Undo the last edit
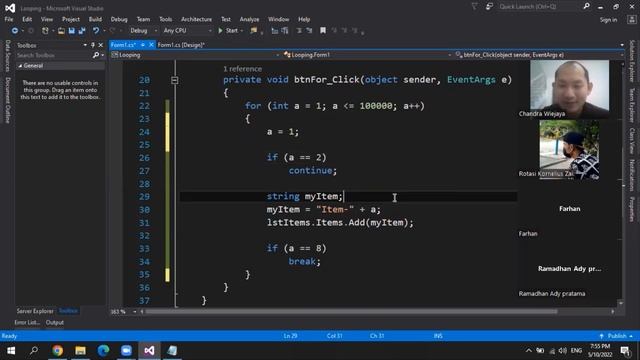Image resolution: width=640 pixels, height=360 pixels. 96,31
